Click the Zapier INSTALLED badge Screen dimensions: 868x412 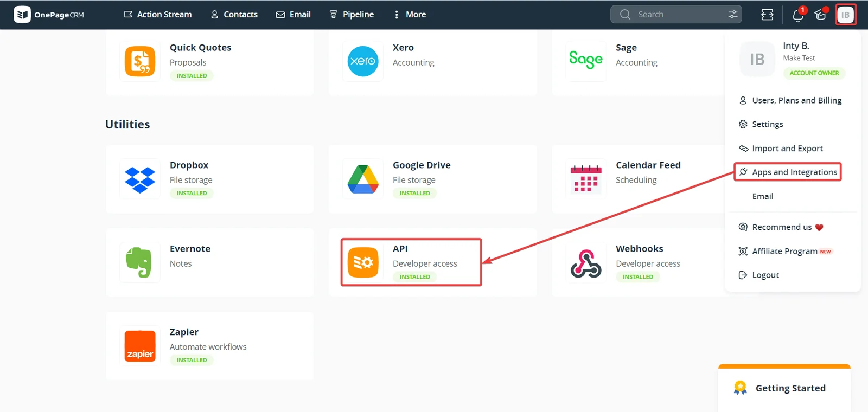[x=192, y=360]
